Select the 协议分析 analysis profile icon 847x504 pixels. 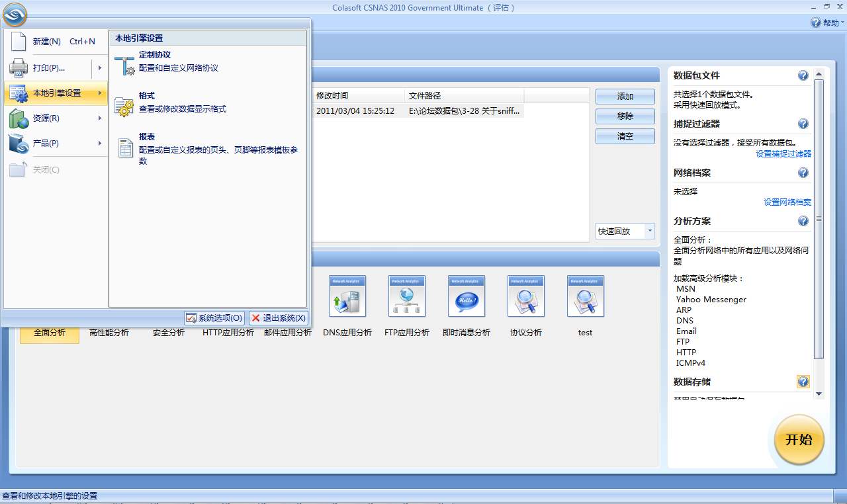pos(525,296)
